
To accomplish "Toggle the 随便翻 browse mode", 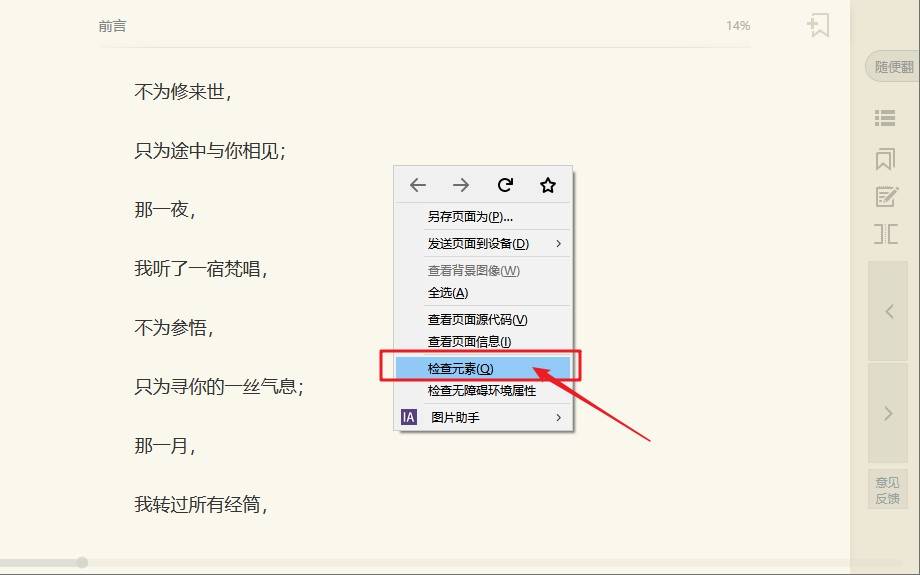I will (893, 67).
